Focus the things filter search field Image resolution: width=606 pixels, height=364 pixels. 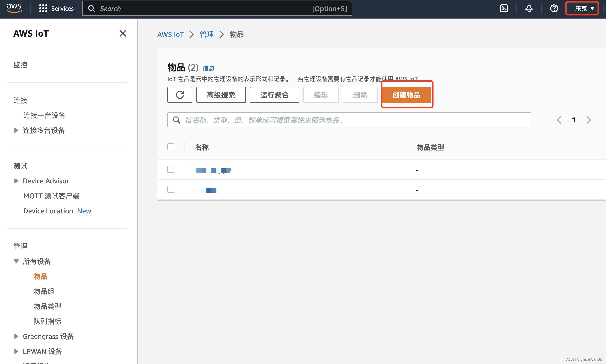point(355,120)
